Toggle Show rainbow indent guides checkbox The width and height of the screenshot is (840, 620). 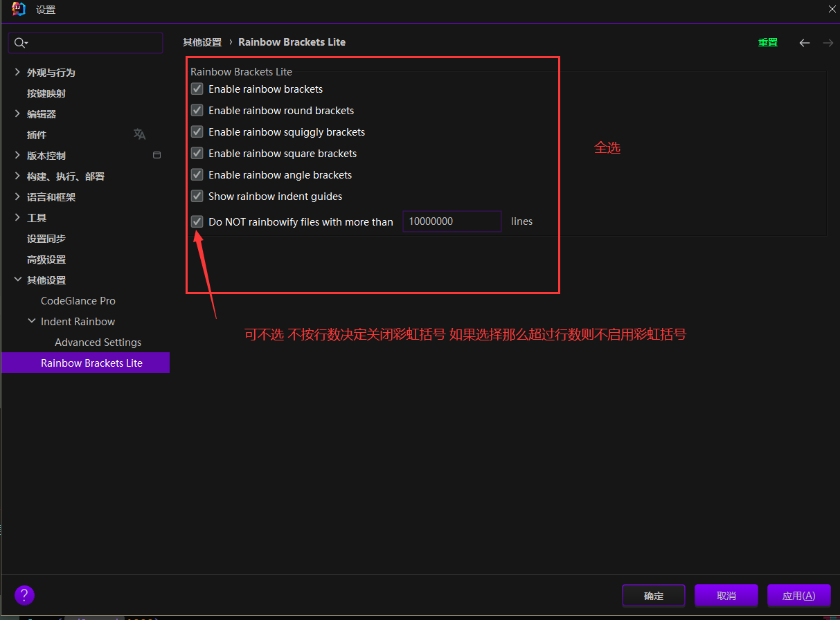click(197, 196)
